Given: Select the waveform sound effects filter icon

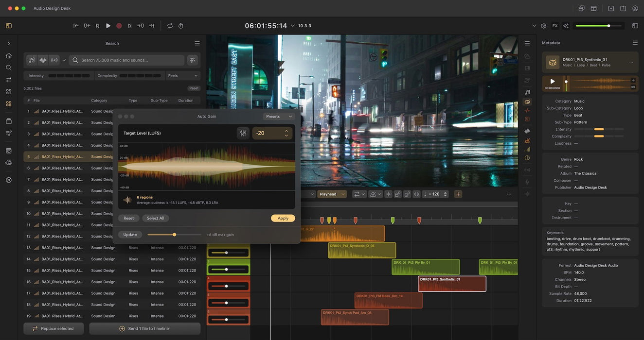Looking at the screenshot, I should click(x=43, y=60).
